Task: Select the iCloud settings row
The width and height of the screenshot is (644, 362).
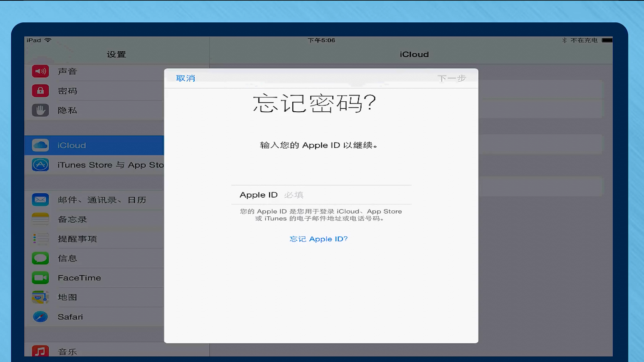Action: pos(94,145)
